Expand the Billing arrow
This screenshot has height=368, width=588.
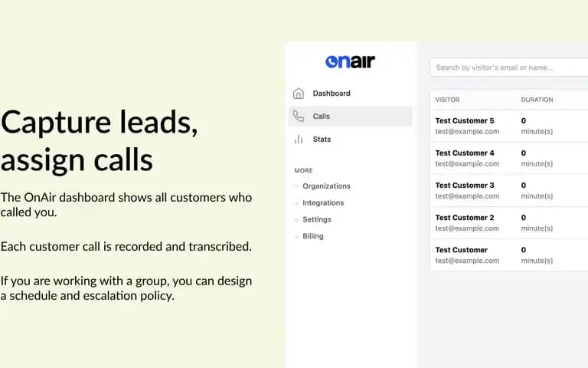[296, 236]
